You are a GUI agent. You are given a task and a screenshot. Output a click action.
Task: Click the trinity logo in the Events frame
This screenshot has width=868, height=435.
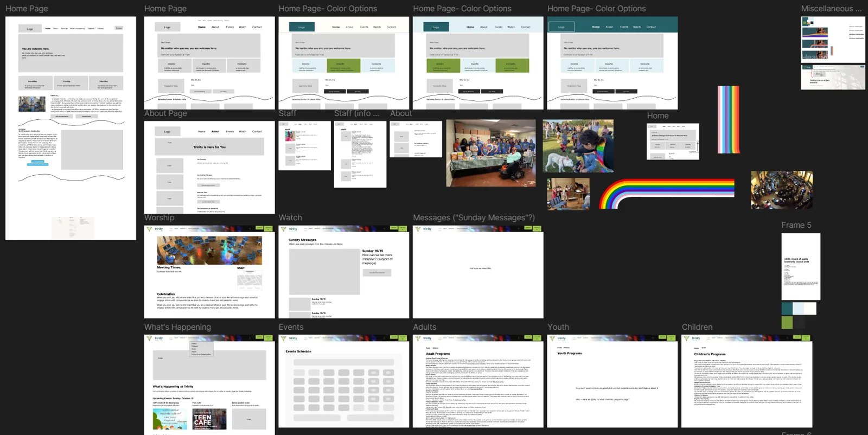[x=290, y=338]
